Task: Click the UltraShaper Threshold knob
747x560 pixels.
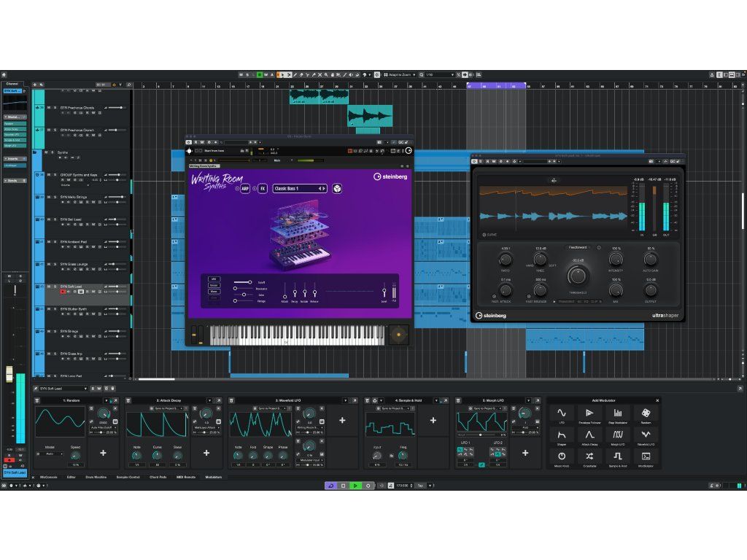Action: (x=578, y=275)
